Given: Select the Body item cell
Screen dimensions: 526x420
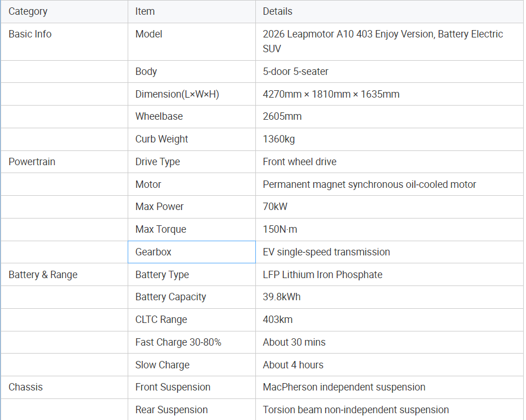Looking at the screenshot, I should click(192, 72).
